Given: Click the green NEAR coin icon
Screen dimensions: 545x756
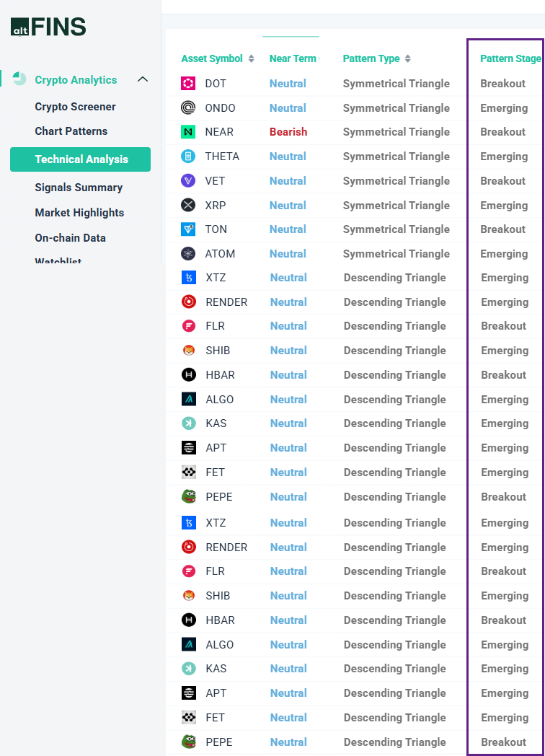Looking at the screenshot, I should coord(188,131).
